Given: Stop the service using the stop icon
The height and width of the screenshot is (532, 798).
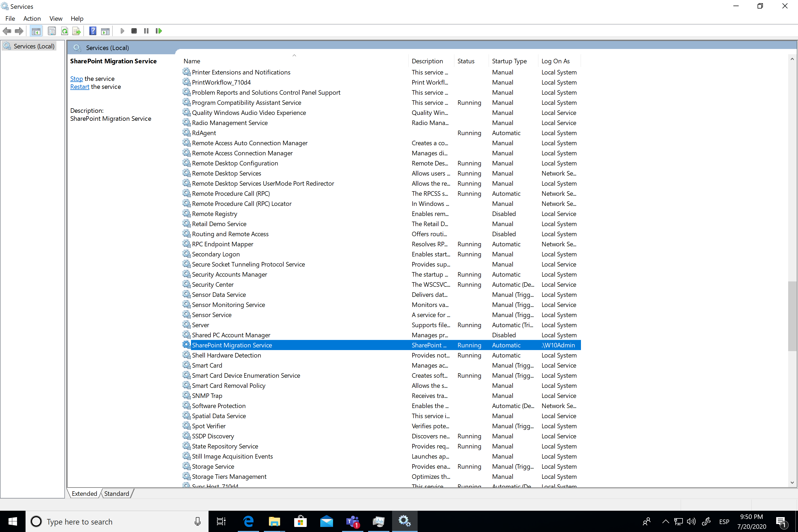Looking at the screenshot, I should (x=134, y=31).
